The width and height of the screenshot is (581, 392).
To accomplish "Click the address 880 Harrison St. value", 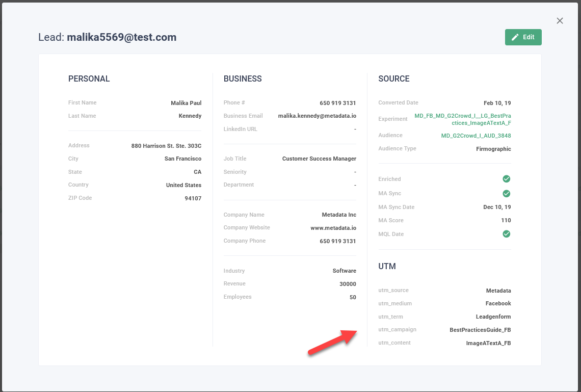I will pyautogui.click(x=166, y=146).
